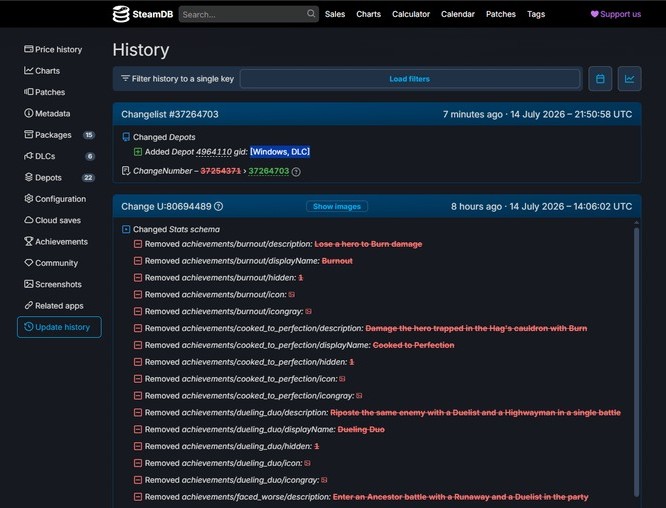This screenshot has height=508, width=666.
Task: Click 'Lose a hero to Burn damage' text
Action: (x=368, y=244)
